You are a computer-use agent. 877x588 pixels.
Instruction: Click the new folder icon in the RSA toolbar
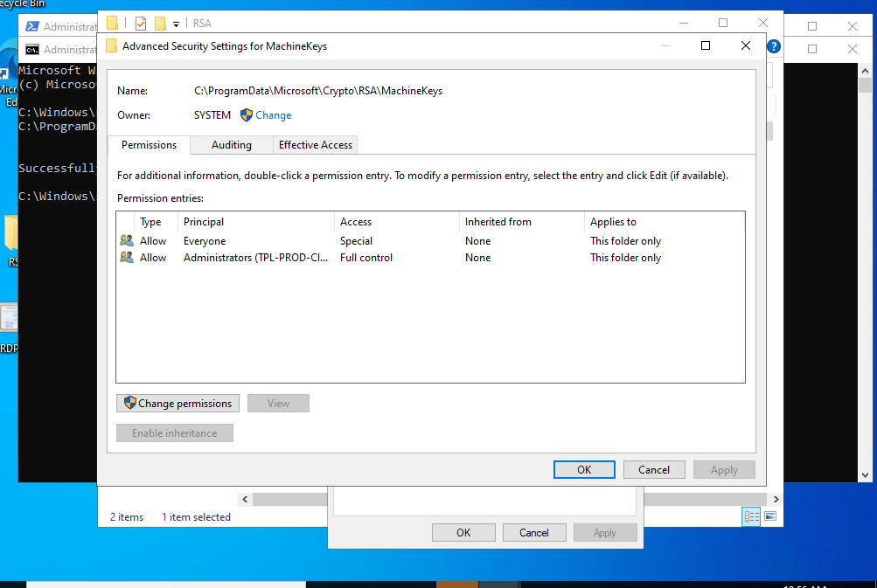[161, 24]
